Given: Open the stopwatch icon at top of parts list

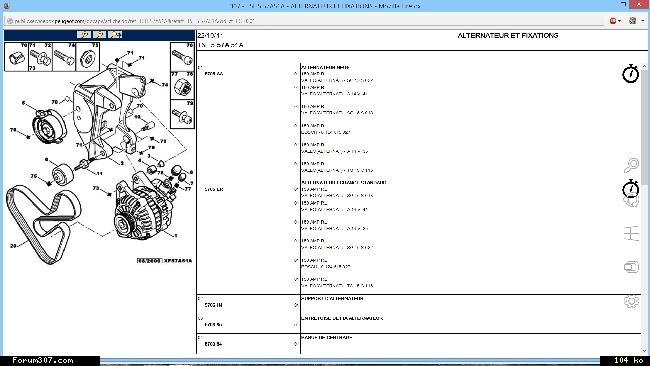Looking at the screenshot, I should coord(631,73).
